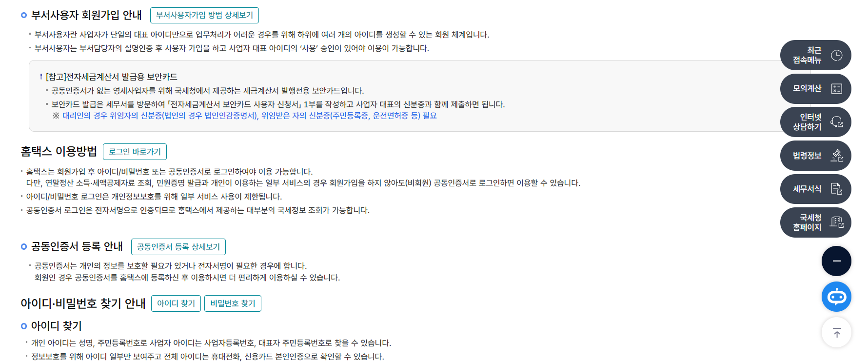Click the line 아이디/비밀번호 로그인은 개인정보보호를 위해
The width and height of the screenshot is (868, 362).
pos(154,197)
